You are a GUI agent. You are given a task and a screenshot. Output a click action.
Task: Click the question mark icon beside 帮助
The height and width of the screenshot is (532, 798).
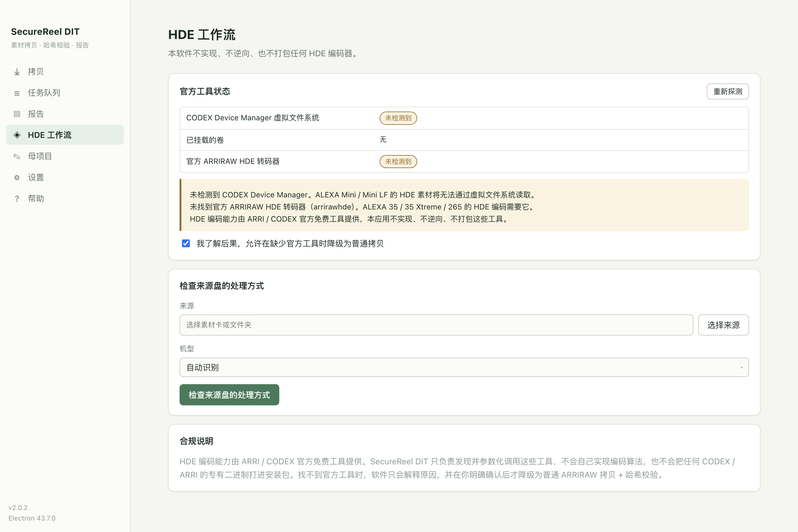point(17,199)
